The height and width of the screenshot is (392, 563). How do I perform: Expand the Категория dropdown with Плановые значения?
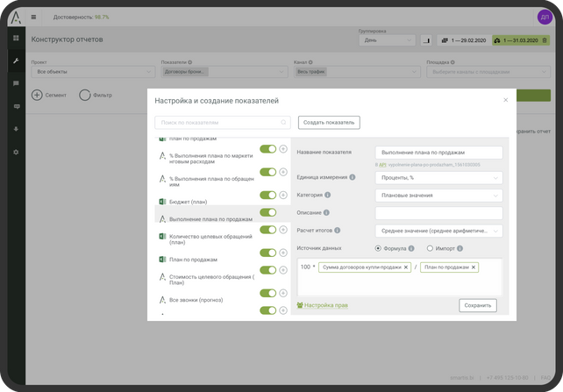tap(438, 196)
